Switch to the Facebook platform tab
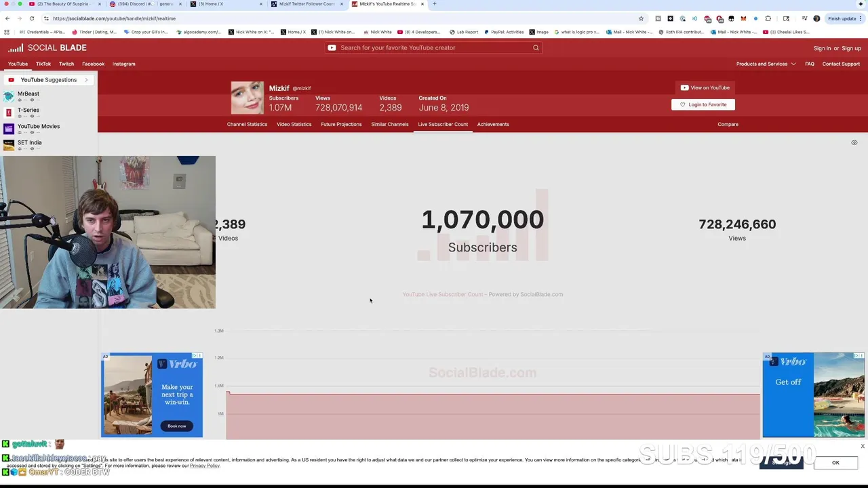Image resolution: width=868 pixels, height=488 pixels. [94, 64]
